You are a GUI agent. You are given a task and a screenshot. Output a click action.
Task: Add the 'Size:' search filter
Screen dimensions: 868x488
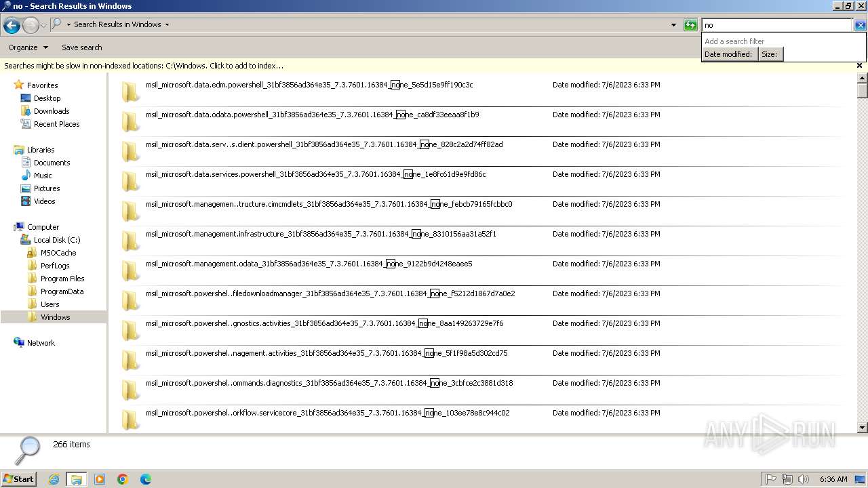pyautogui.click(x=770, y=54)
